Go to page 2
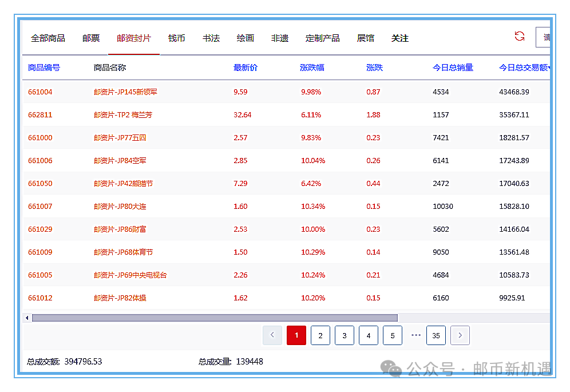570x392 pixels. [320, 335]
